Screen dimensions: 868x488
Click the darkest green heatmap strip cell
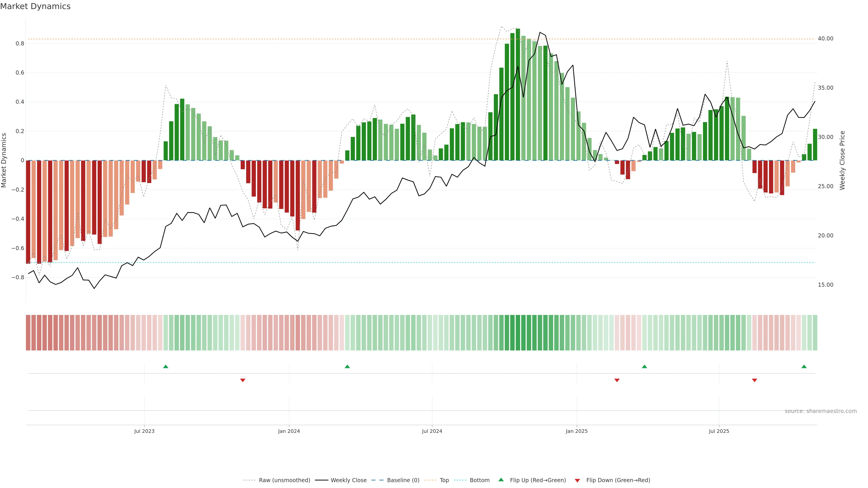(x=518, y=333)
